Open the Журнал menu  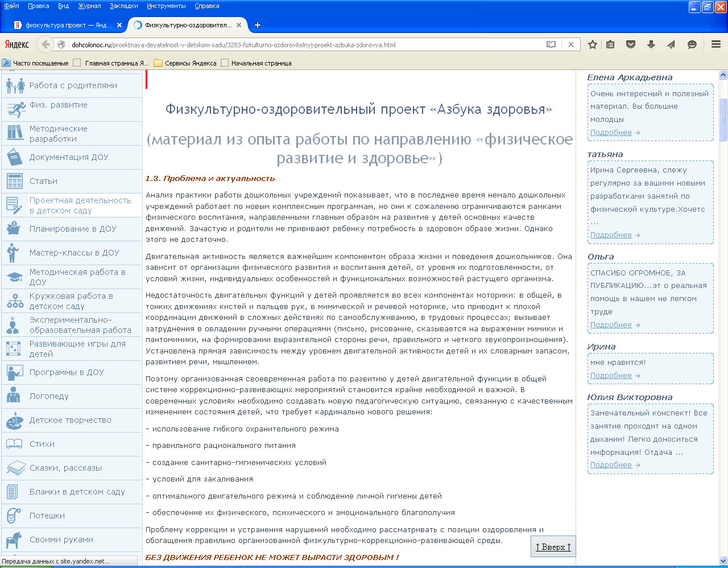(x=89, y=6)
